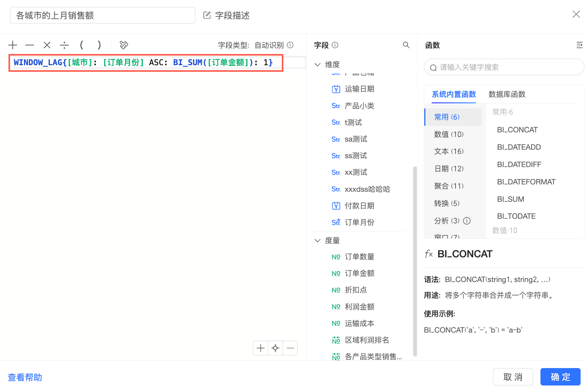Image resolution: width=586 pixels, height=392 pixels.
Task: Collapse the 函数 panel with the list icon
Action: click(579, 45)
